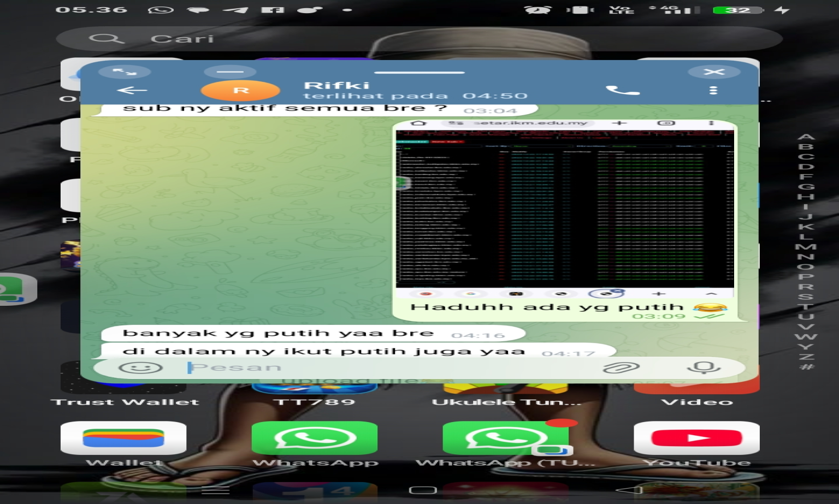This screenshot has width=839, height=504.
Task: Expand the floating window to fullscreen
Action: (125, 72)
